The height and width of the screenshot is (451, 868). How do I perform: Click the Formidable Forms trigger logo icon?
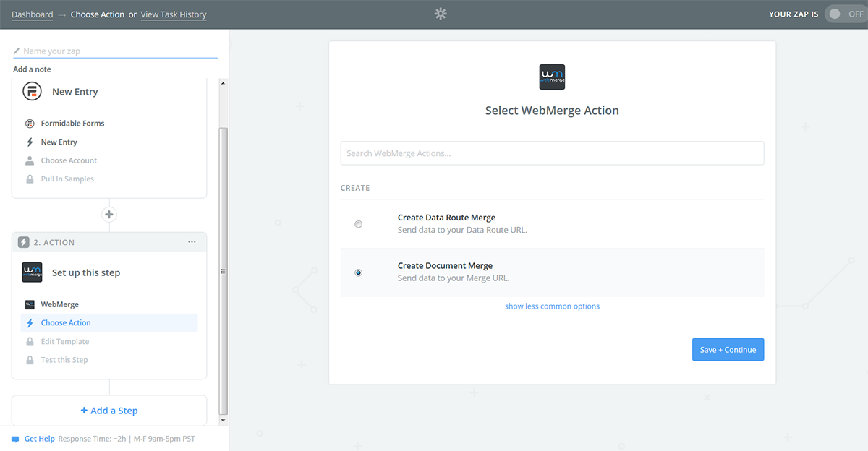(x=32, y=92)
